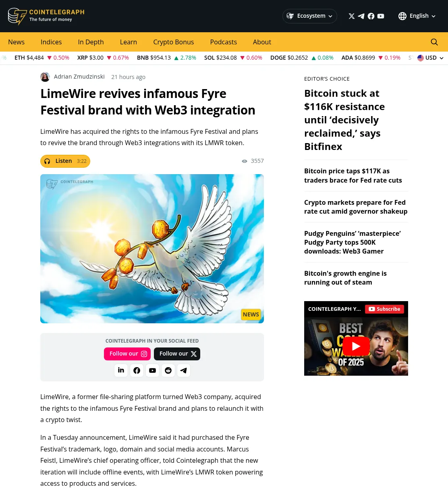Open header Facebook icon
The height and width of the screenshot is (493, 448).
pyautogui.click(x=371, y=16)
